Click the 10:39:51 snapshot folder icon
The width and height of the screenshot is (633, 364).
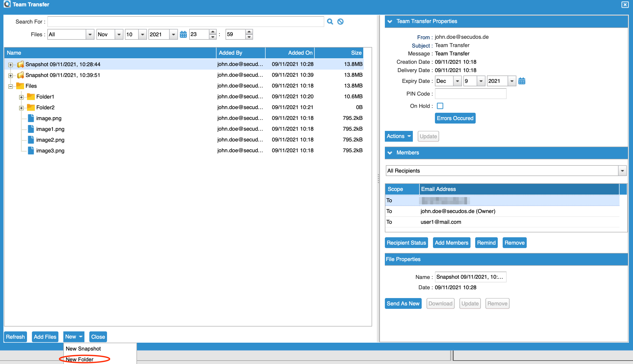[x=21, y=75]
